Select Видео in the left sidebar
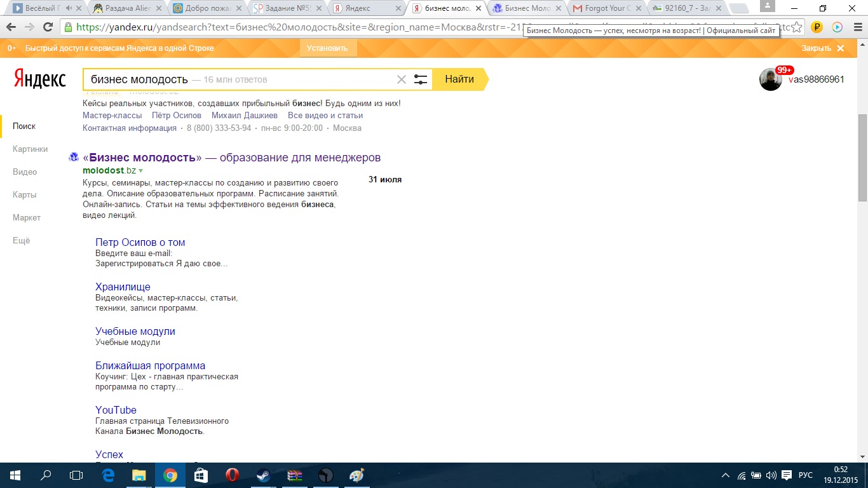 25,172
